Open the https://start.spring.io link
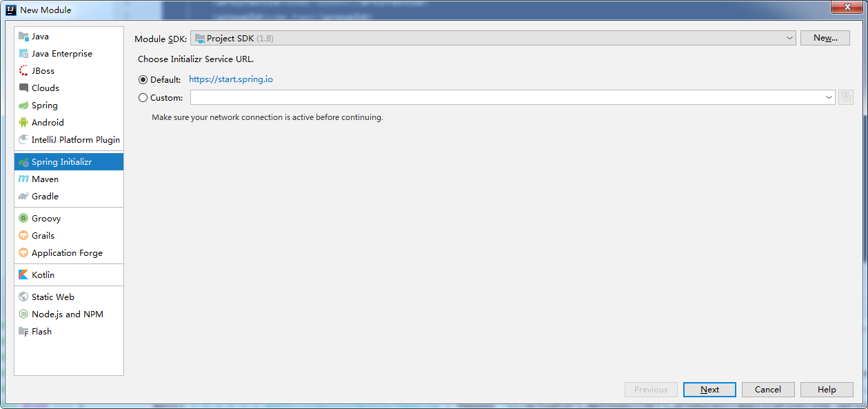The height and width of the screenshot is (409, 868). coord(231,79)
